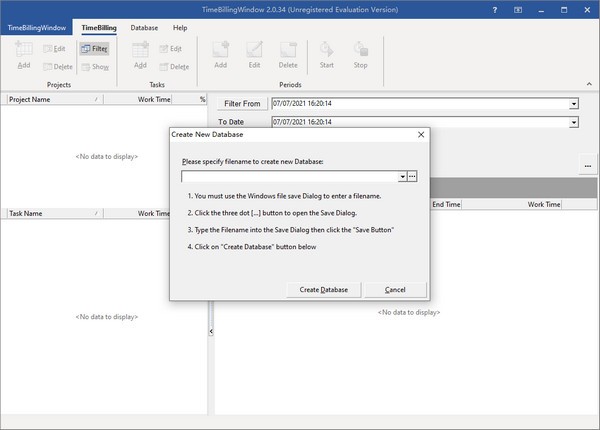Open the Database ribbon tab
This screenshot has height=430, width=600.
[x=144, y=28]
